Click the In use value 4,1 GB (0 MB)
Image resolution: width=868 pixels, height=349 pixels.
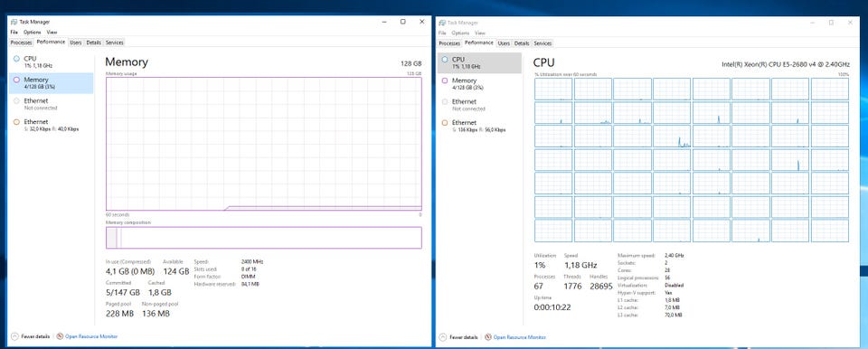(130, 271)
